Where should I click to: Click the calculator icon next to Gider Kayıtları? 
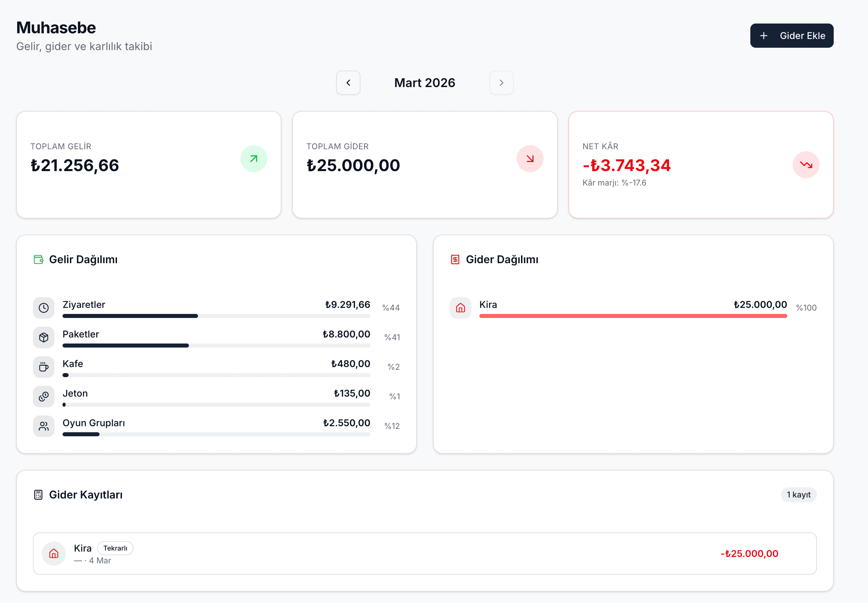click(39, 494)
